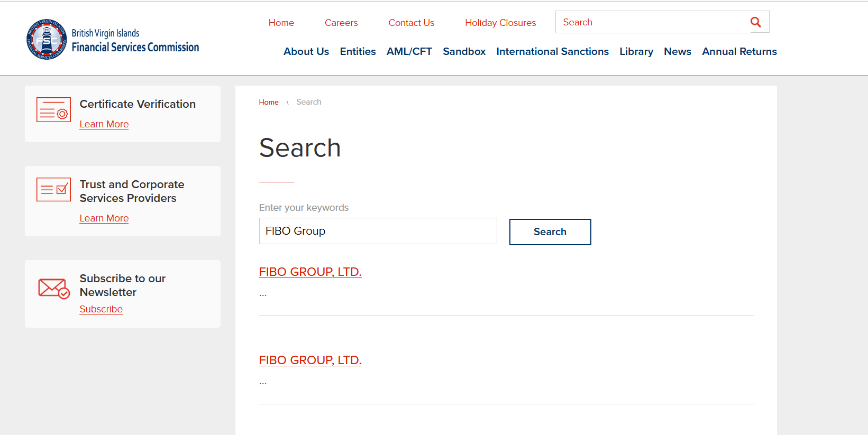Click the newsletter envelope icon
This screenshot has width=868, height=435.
click(54, 289)
